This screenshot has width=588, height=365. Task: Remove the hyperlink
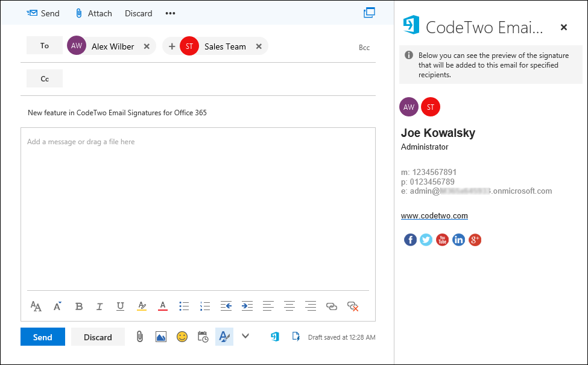click(x=353, y=306)
